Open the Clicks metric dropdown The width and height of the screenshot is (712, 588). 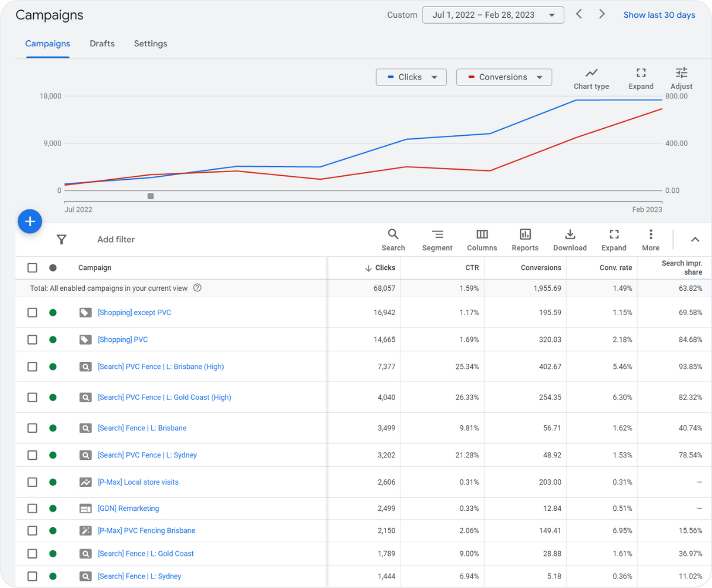[x=411, y=77]
